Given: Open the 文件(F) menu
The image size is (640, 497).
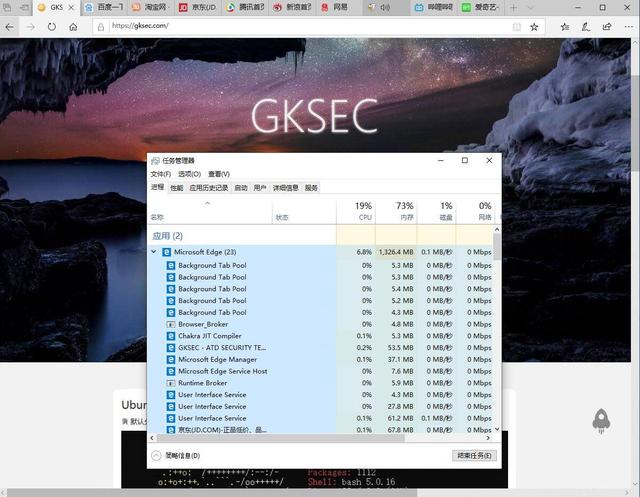Looking at the screenshot, I should (160, 174).
